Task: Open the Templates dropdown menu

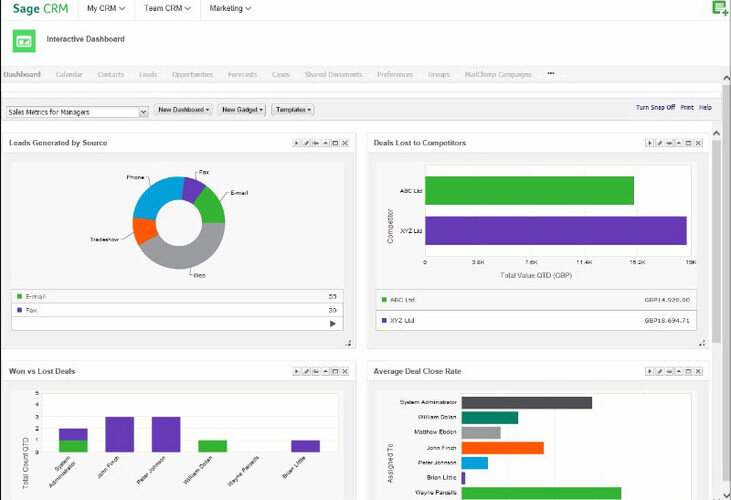Action: [293, 110]
